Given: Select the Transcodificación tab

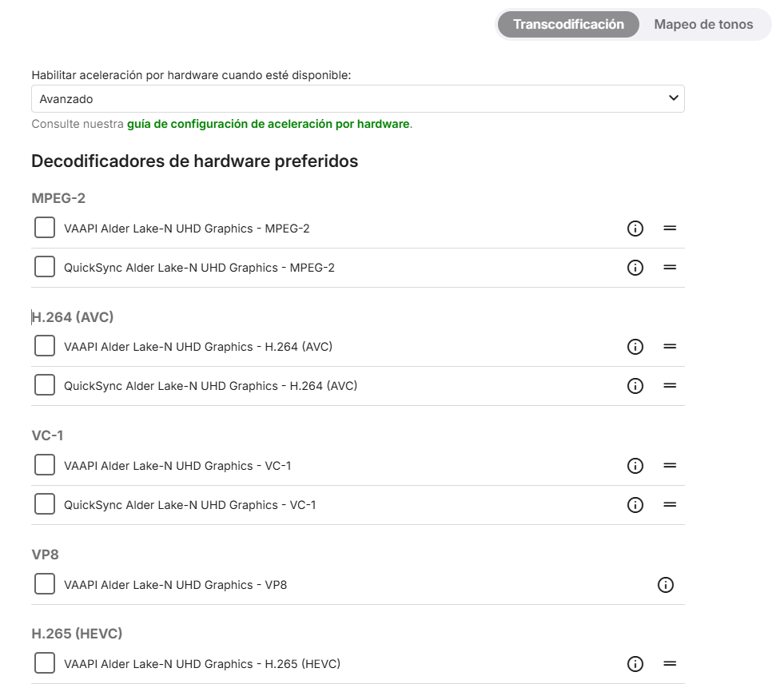Looking at the screenshot, I should click(x=568, y=24).
